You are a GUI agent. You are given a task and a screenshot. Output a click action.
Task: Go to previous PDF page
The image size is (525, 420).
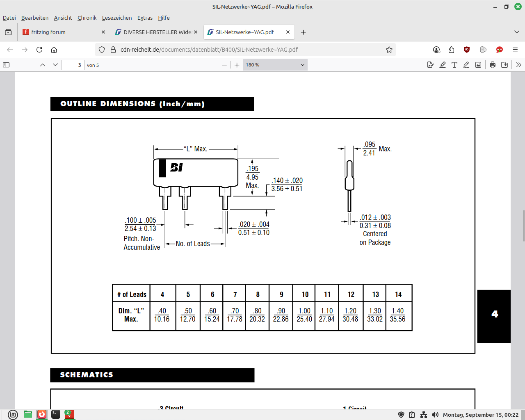click(x=43, y=65)
